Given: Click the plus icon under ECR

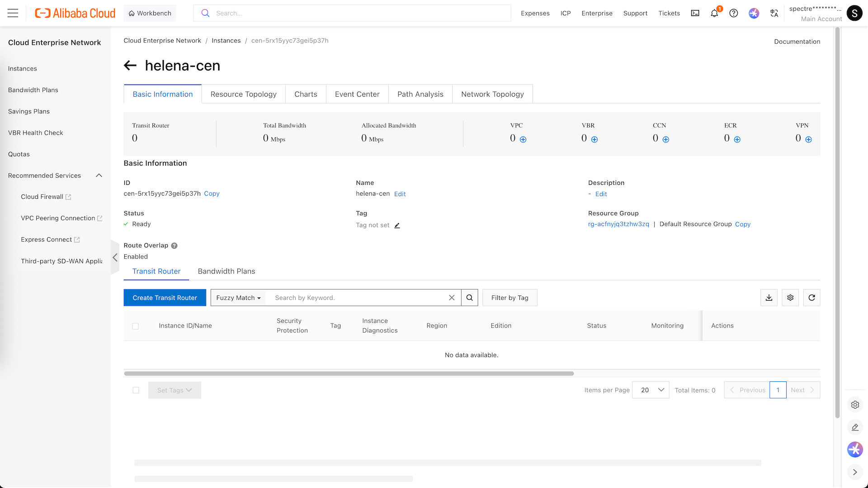Looking at the screenshot, I should pyautogui.click(x=737, y=139).
